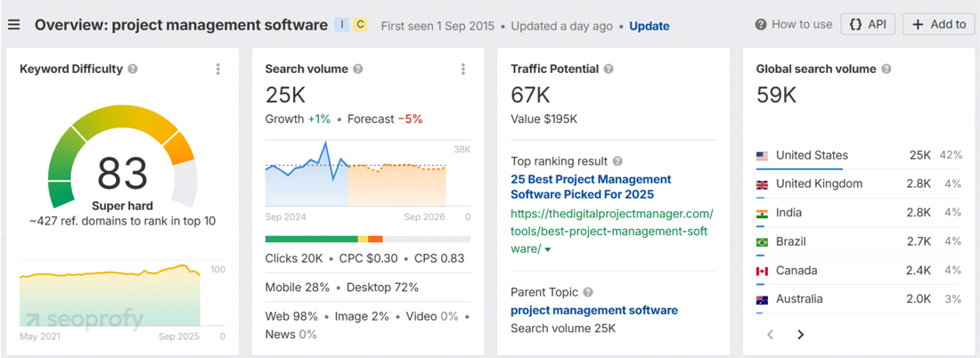Open the hamburger menu icon
The height and width of the screenshot is (358, 980).
[x=13, y=25]
